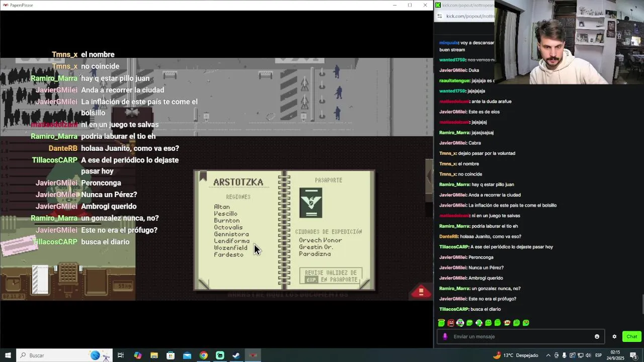This screenshot has width=644, height=362.
Task: Click username mirquuls in Kick chat
Action: click(x=449, y=43)
